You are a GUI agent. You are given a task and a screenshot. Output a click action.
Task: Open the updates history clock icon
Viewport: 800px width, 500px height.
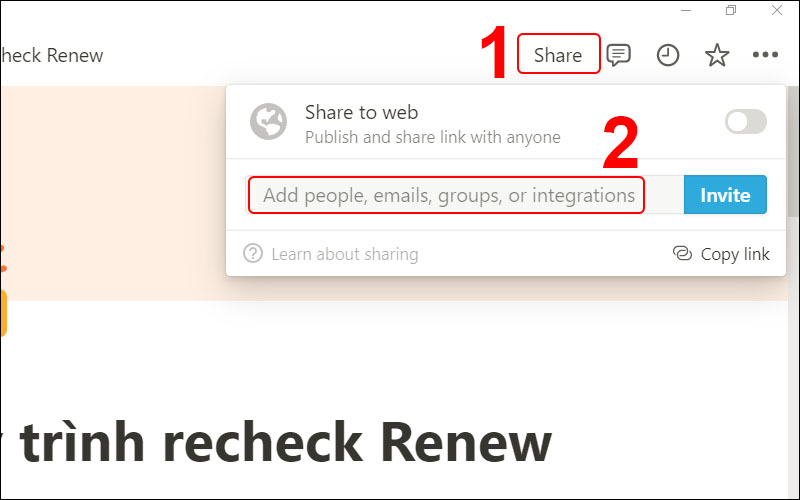(x=667, y=55)
